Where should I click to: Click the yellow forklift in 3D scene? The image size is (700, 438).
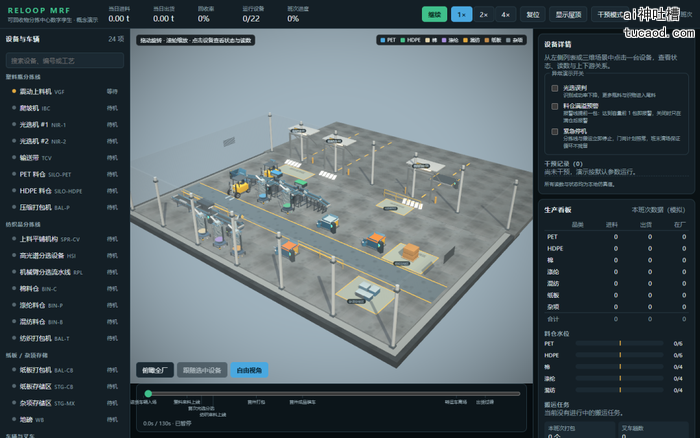(x=239, y=187)
